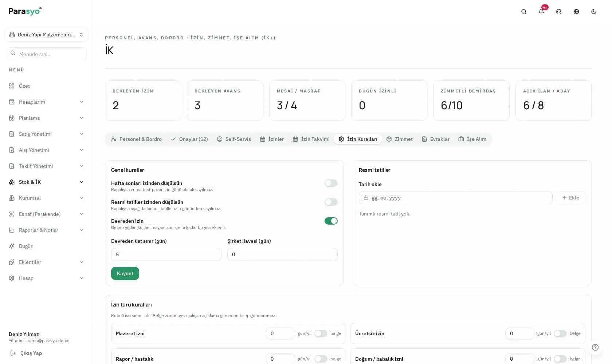Image resolution: width=612 pixels, height=364 pixels.
Task: Click the Teklif Yönetimi icon
Action: (12, 166)
